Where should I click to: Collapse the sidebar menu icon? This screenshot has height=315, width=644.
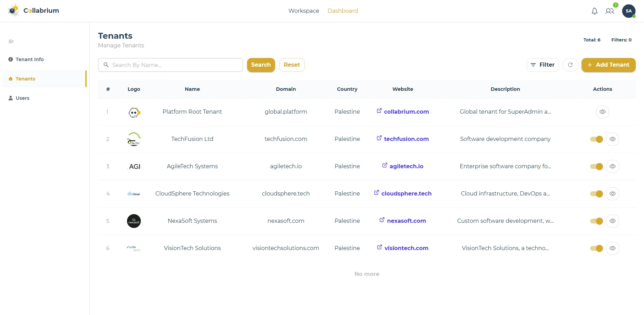point(11,41)
